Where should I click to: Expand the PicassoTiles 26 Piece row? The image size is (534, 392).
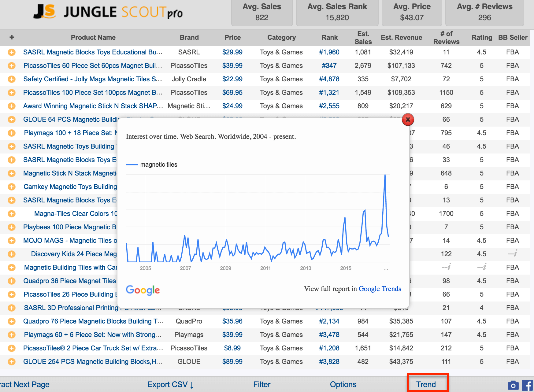point(12,294)
